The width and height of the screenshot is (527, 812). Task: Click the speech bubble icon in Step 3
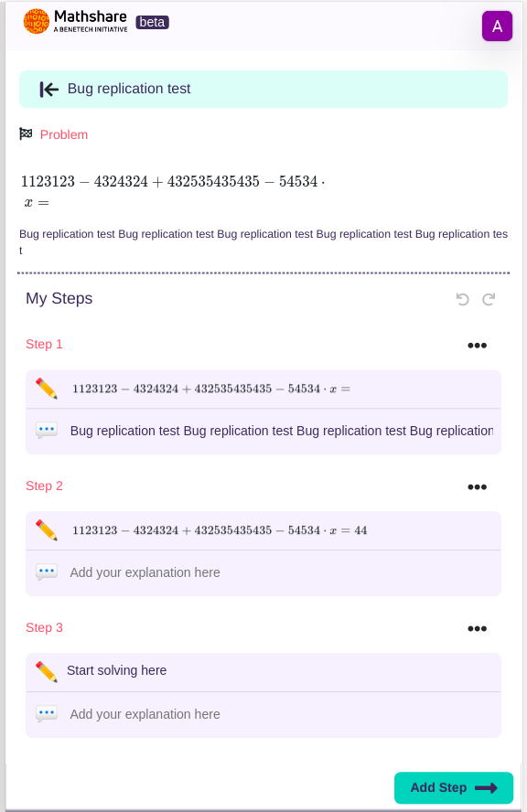[46, 713]
